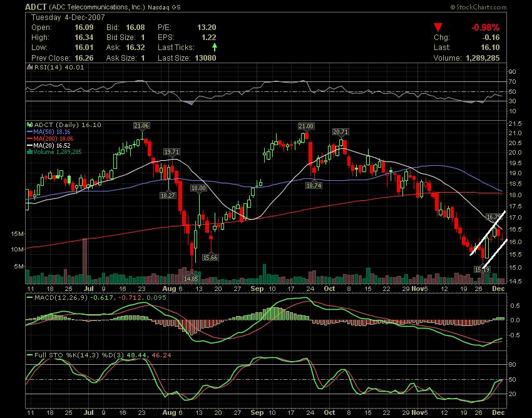Image resolution: width=532 pixels, height=418 pixels.
Task: Click the High value 16.34
Action: pyautogui.click(x=84, y=38)
